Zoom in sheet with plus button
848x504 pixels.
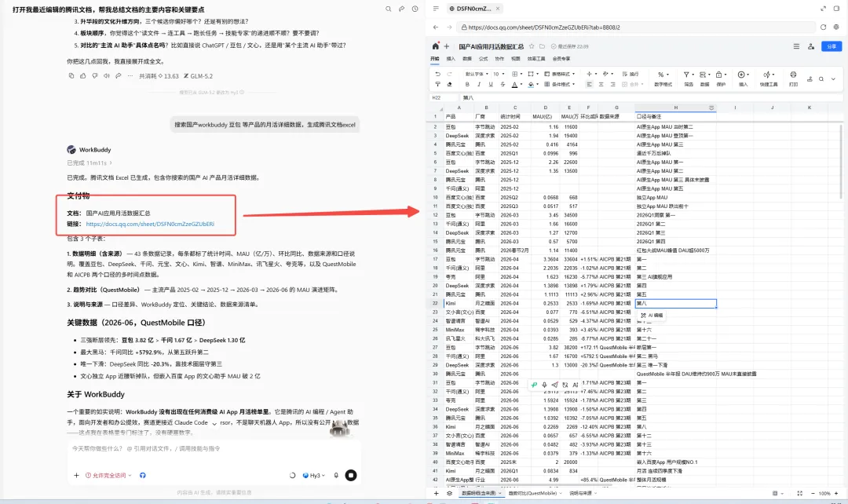coord(836,493)
